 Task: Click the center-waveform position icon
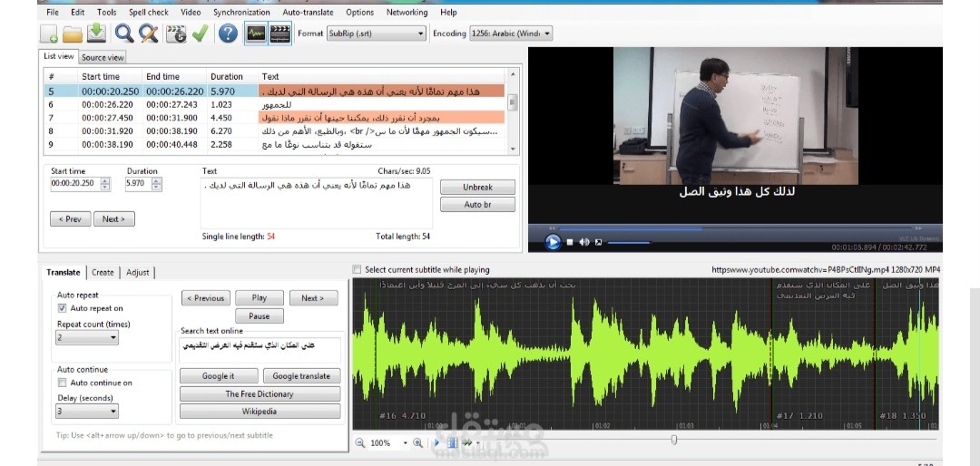453,443
